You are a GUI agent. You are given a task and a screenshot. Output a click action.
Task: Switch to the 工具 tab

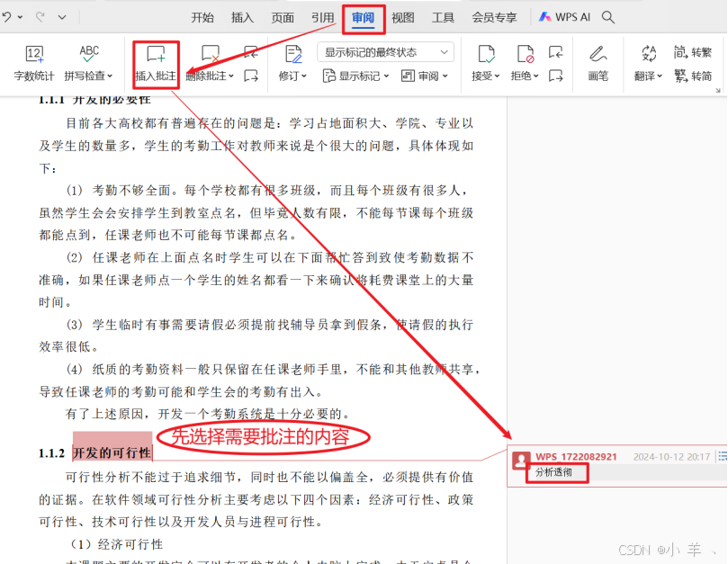pos(443,18)
